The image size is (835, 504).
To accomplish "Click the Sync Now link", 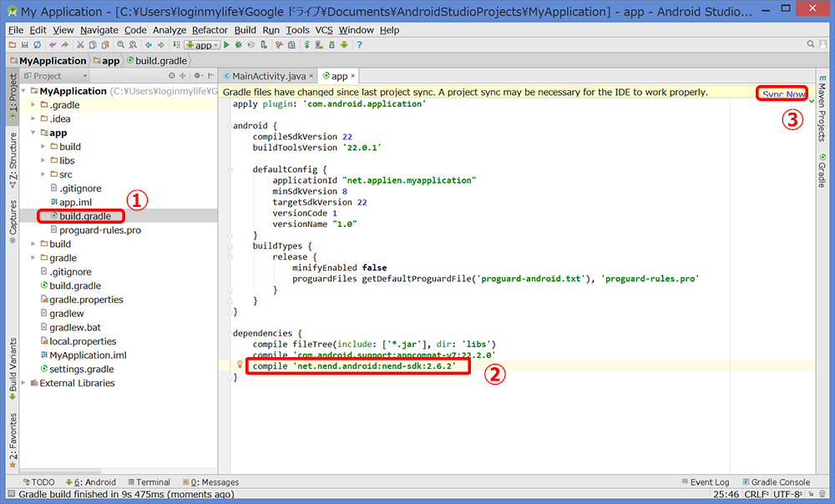I will (x=783, y=94).
